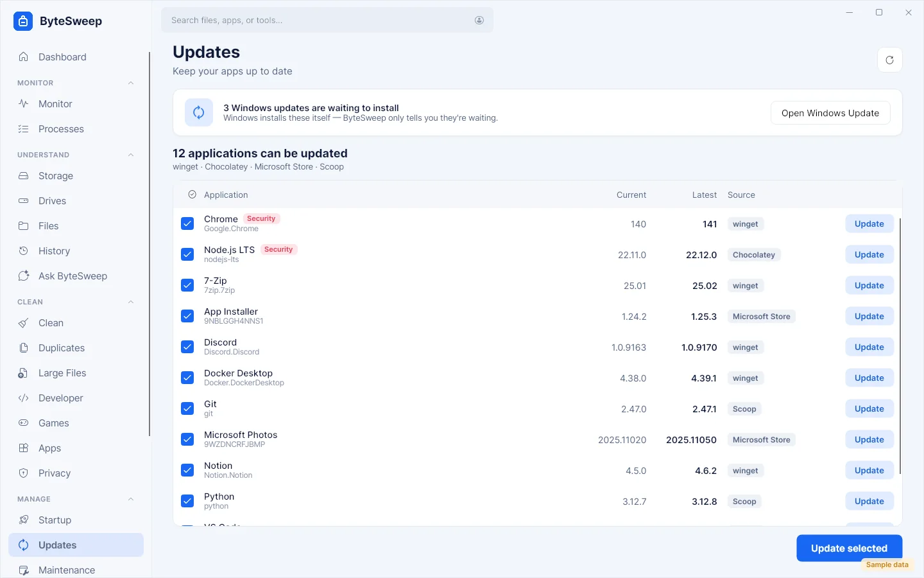Go to the Startup page
This screenshot has width=924, height=578.
pyautogui.click(x=76, y=520)
